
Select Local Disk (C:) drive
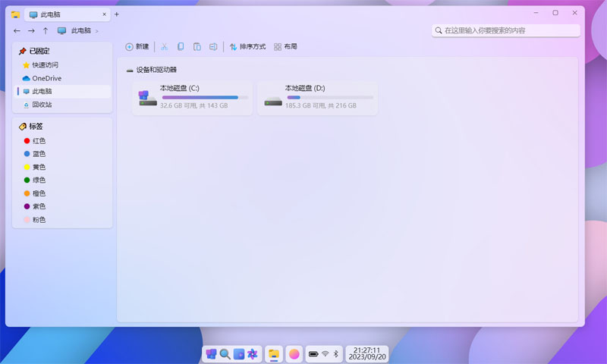pos(193,99)
